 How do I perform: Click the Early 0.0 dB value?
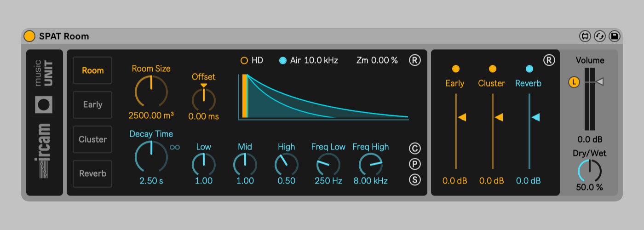455,181
